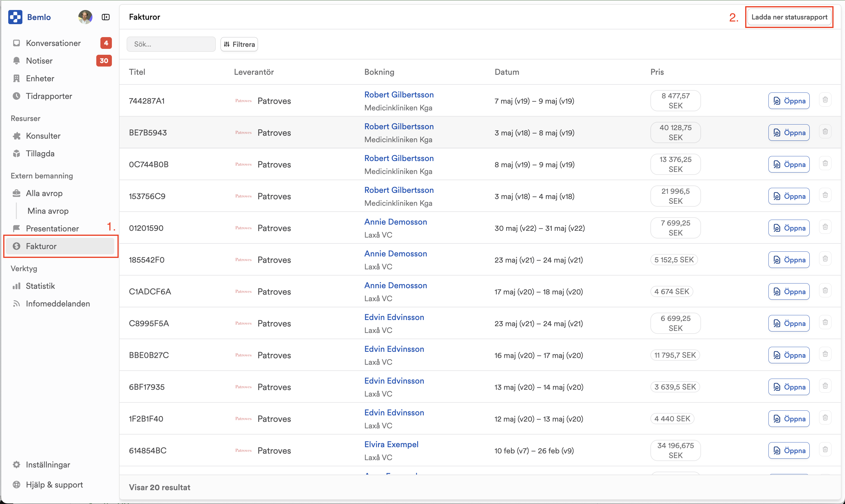This screenshot has width=845, height=504.
Task: Delete invoice 185542F0 with trash icon
Action: coord(825,259)
